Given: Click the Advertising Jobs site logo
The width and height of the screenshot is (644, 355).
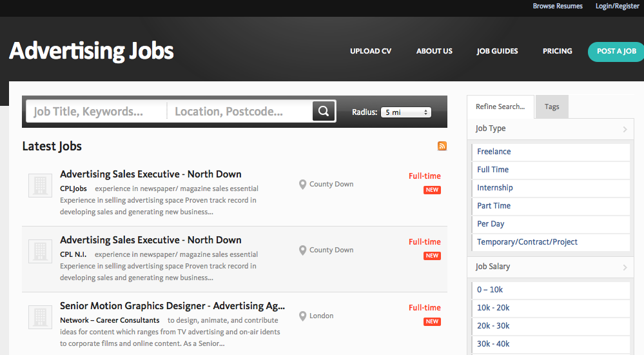Looking at the screenshot, I should pos(91,51).
